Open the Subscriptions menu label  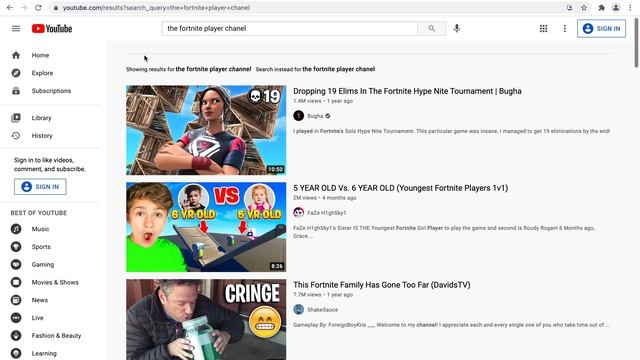point(51,91)
